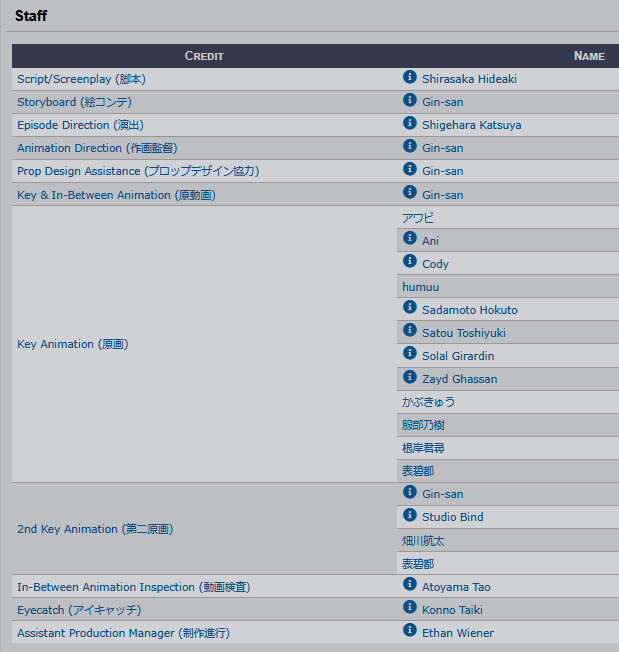Click info icon in Storyboard row

click(409, 100)
